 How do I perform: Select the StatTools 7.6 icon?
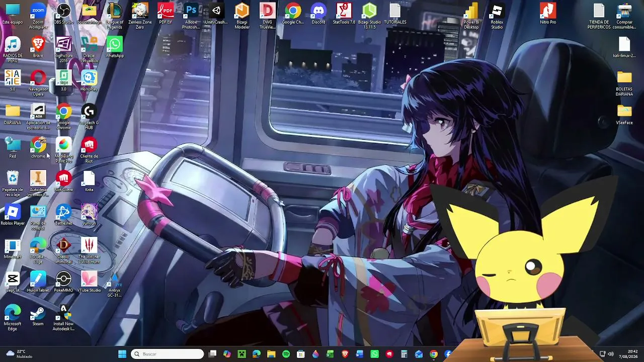pyautogui.click(x=344, y=14)
